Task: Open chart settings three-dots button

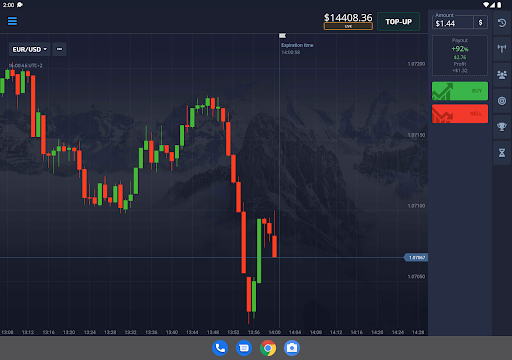Action: (x=59, y=49)
